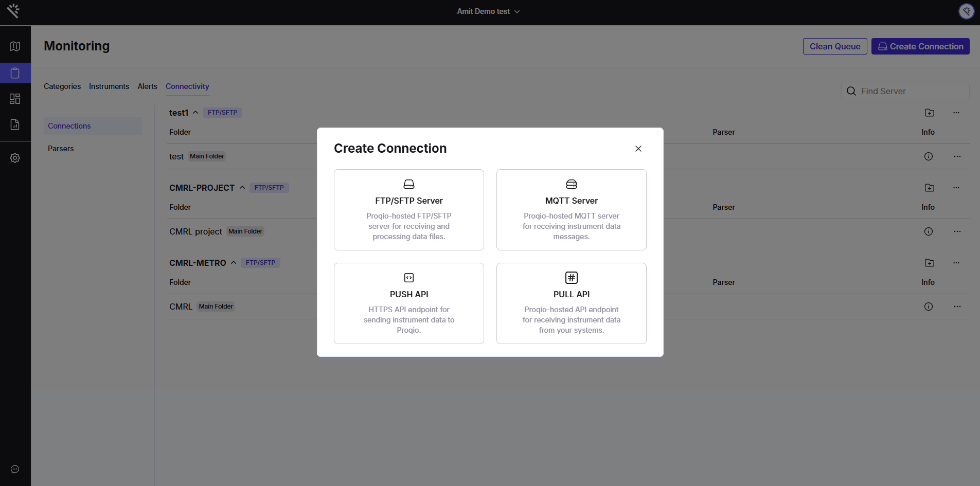
Task: View info for CMRL folder row
Action: click(929, 307)
